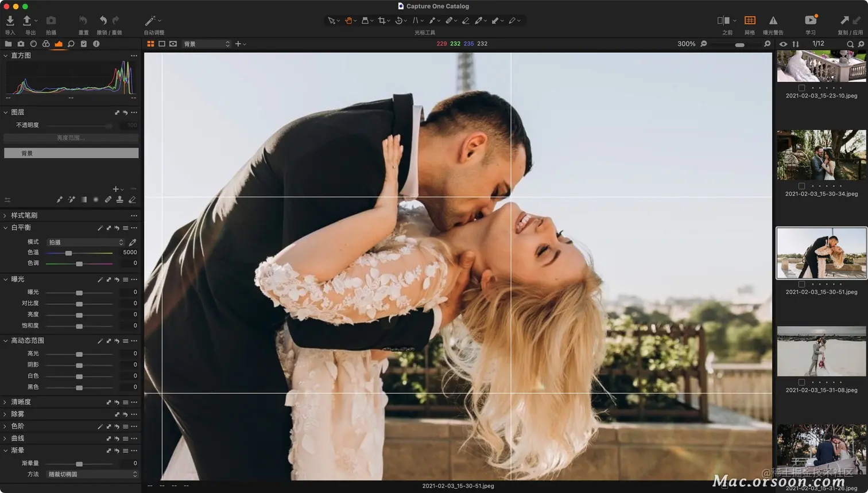
Task: Check selection box for 2021-02-03_15-31-08.jpeg
Action: [801, 382]
